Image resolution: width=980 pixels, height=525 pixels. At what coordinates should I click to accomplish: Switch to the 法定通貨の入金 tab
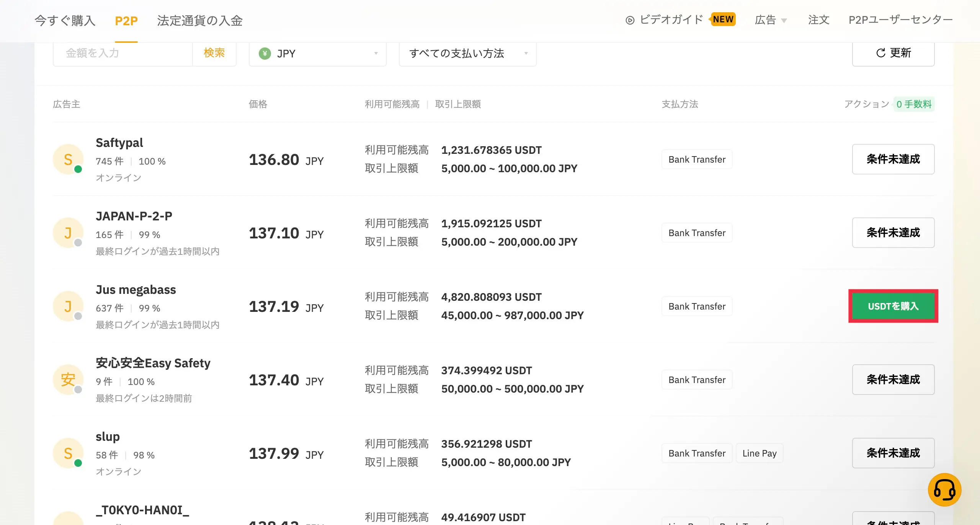(200, 21)
